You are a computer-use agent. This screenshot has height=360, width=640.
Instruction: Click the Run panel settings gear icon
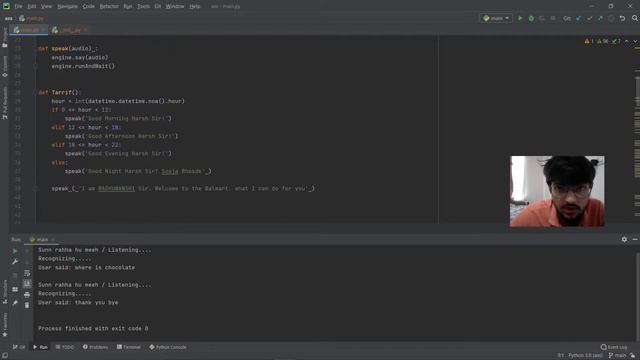click(x=624, y=240)
